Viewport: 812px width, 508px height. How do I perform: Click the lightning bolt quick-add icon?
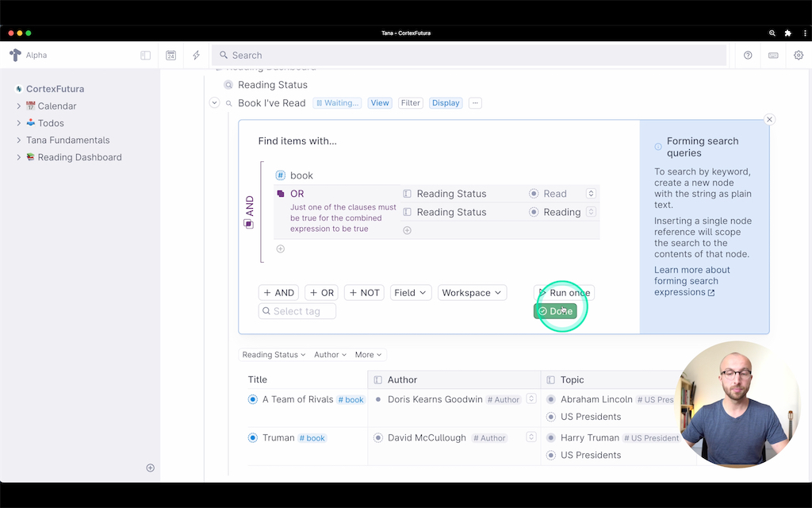tap(197, 56)
